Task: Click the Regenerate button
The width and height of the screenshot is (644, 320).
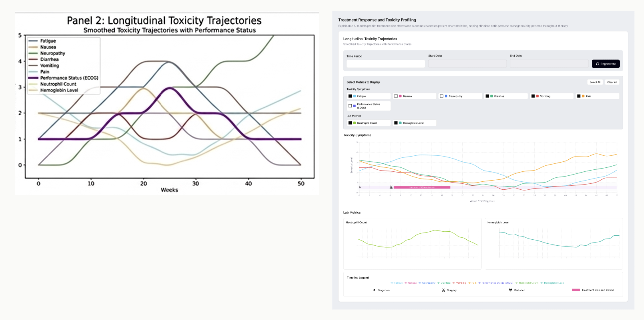Action: (606, 64)
